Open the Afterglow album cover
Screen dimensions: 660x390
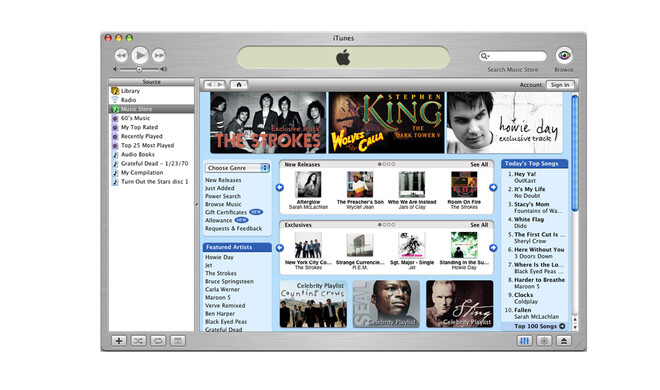(308, 184)
